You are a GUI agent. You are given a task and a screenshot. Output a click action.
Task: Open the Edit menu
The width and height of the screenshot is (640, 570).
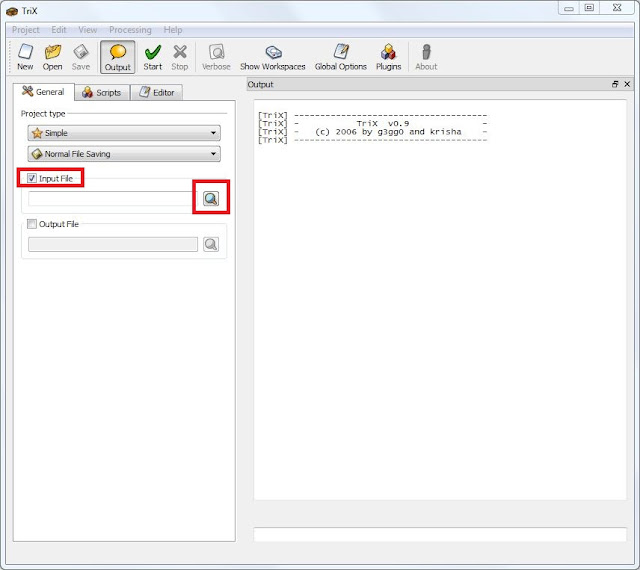pos(59,30)
